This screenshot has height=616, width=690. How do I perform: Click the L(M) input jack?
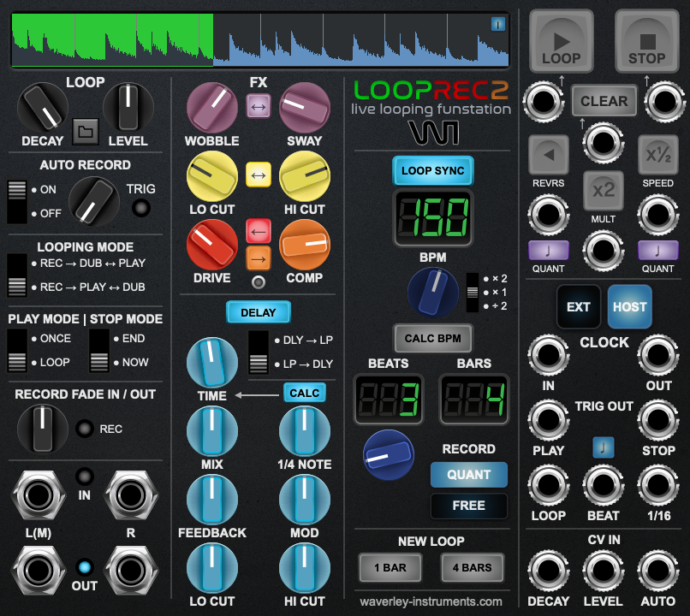pos(39,495)
